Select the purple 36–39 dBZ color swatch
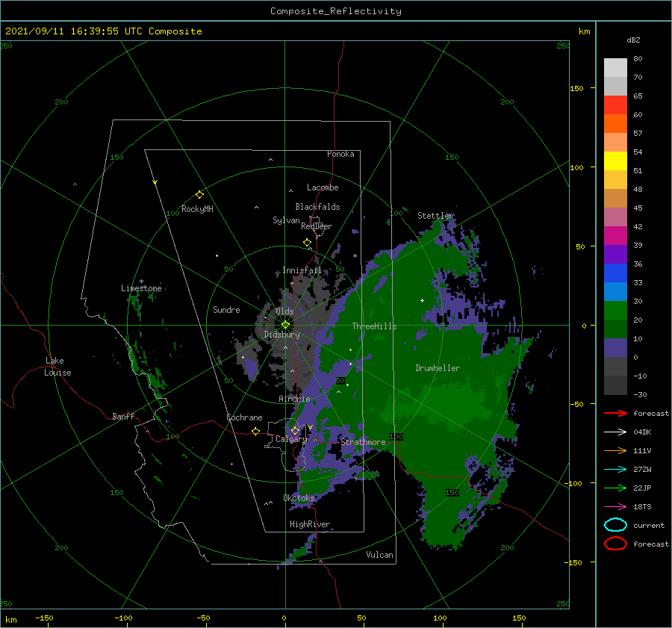The height and width of the screenshot is (628, 672). point(615,254)
